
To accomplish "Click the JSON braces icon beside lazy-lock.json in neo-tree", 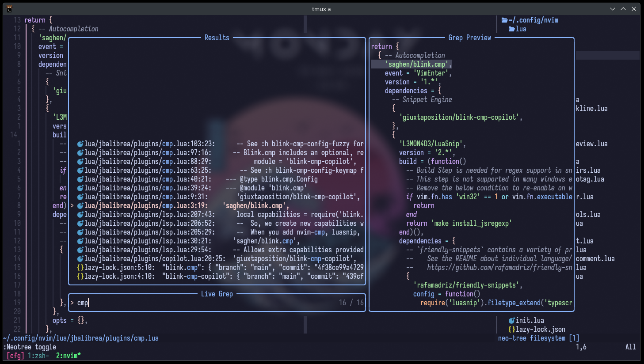I will pos(512,330).
